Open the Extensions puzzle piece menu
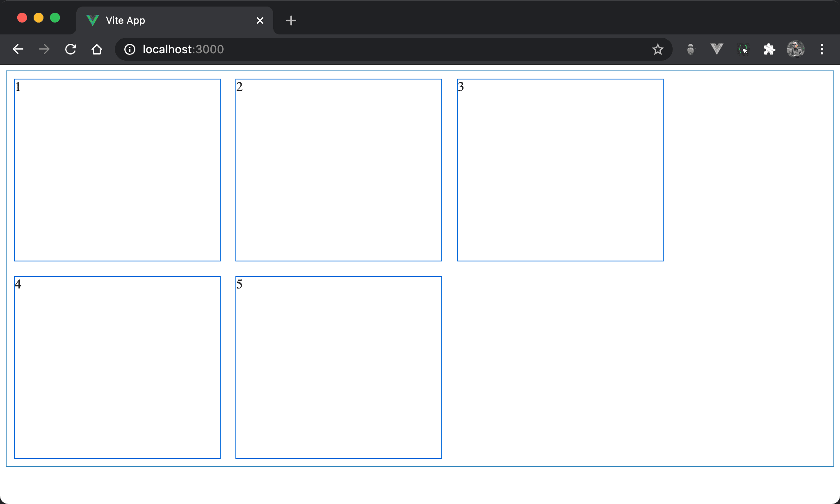840x504 pixels. click(769, 50)
